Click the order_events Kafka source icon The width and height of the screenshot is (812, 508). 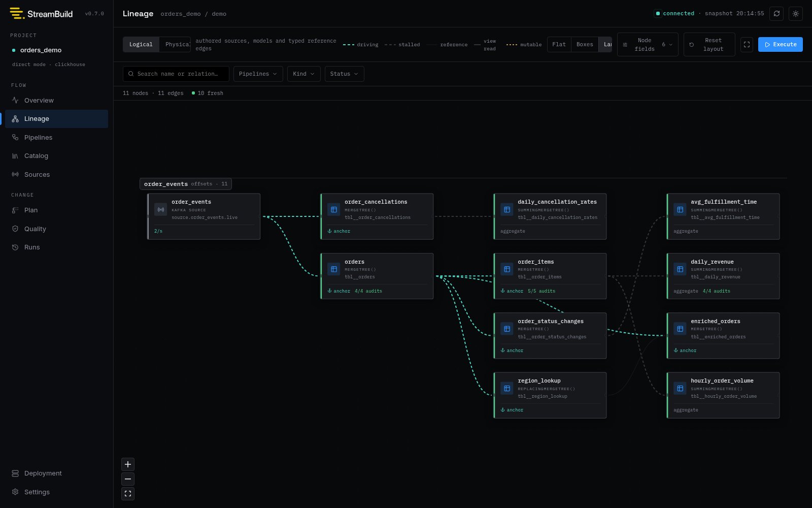pos(161,210)
